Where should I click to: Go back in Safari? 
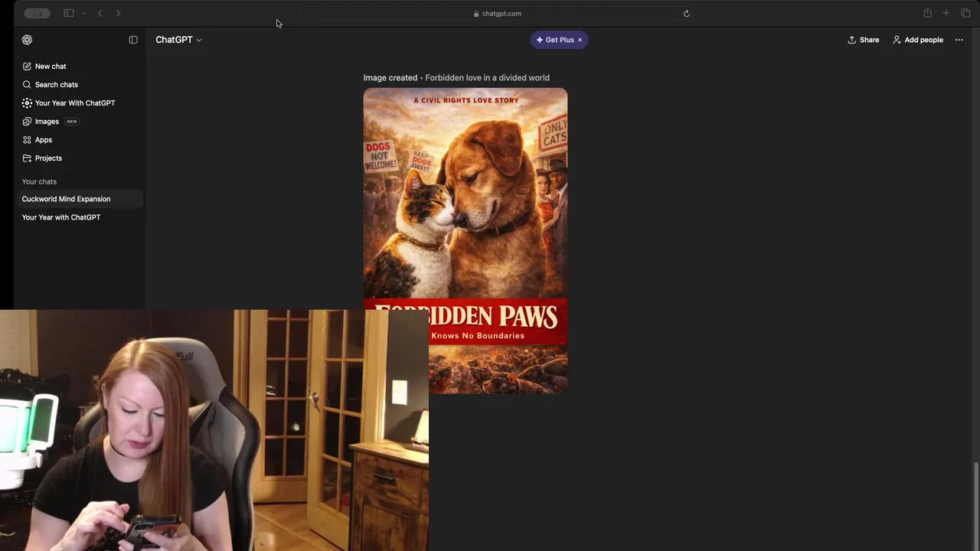click(100, 13)
